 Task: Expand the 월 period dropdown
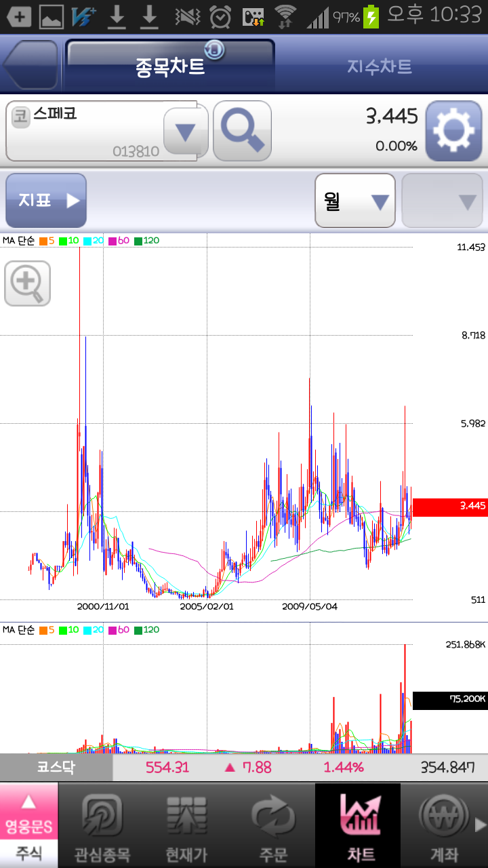coord(355,201)
